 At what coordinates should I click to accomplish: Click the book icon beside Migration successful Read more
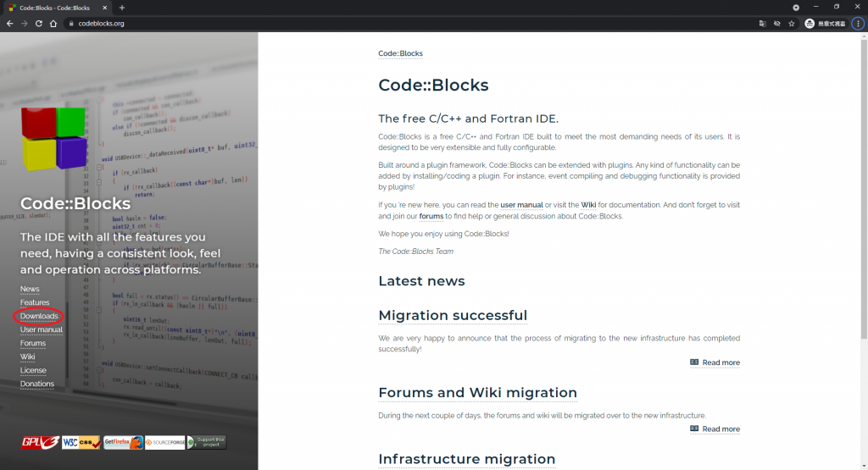pos(694,362)
